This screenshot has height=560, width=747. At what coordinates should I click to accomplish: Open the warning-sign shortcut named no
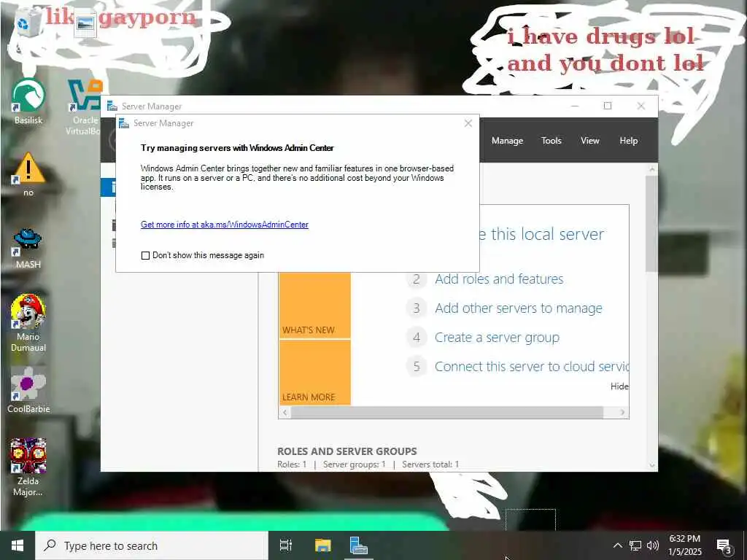pos(28,174)
